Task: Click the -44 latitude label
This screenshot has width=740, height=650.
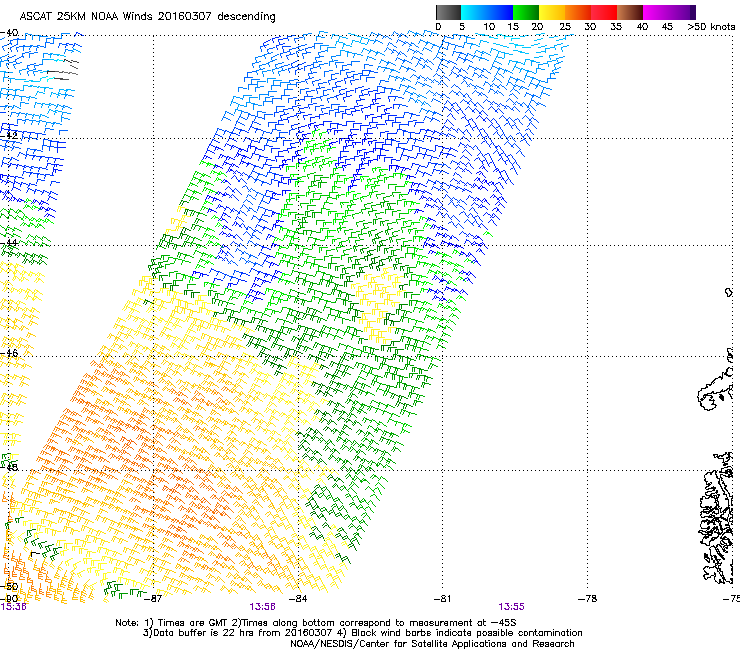Action: click(x=9, y=243)
